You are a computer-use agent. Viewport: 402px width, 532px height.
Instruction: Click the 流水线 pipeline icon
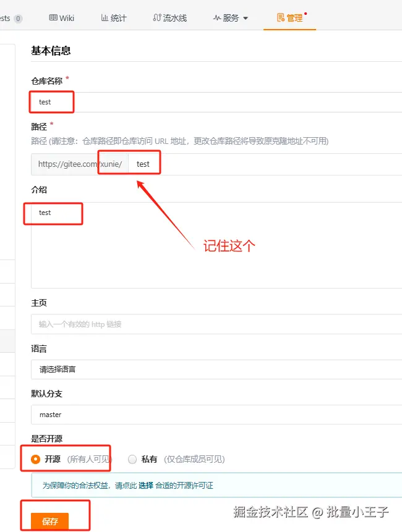[x=157, y=18]
